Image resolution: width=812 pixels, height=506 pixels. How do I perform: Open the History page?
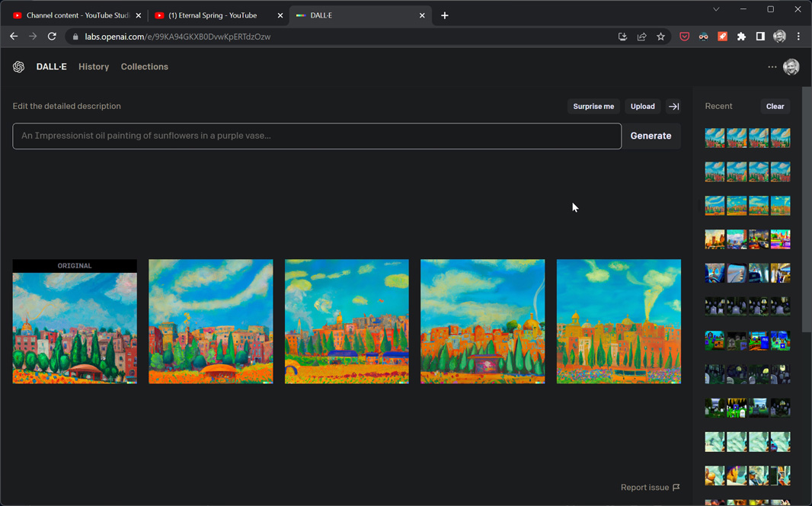(94, 67)
